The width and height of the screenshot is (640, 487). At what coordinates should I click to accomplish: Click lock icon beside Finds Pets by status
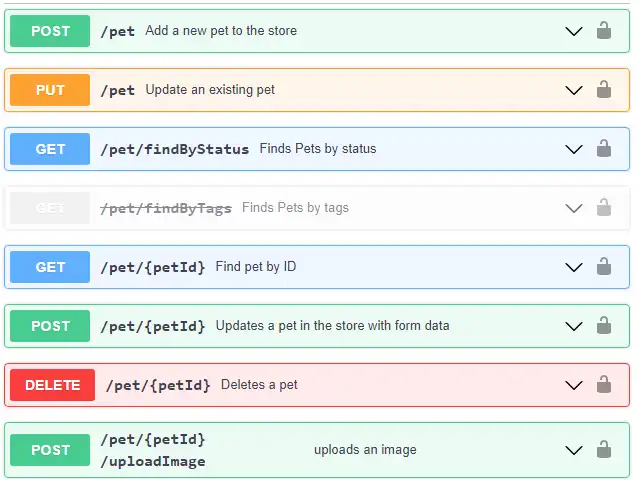604,149
